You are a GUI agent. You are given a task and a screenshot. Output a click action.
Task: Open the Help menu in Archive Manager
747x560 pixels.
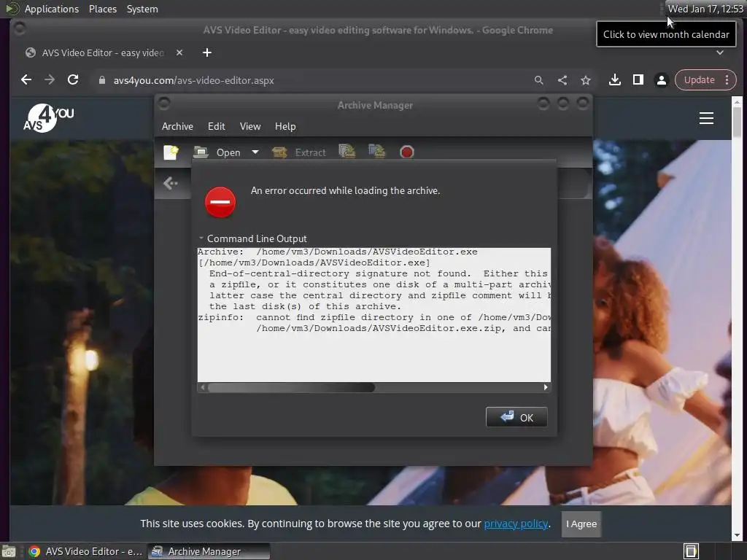click(x=285, y=126)
